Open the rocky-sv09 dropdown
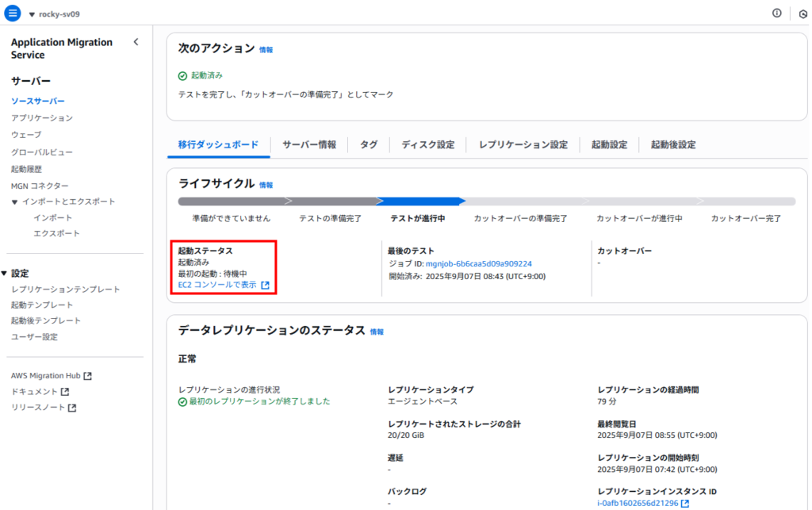Image resolution: width=812 pixels, height=510 pixels. [x=55, y=14]
